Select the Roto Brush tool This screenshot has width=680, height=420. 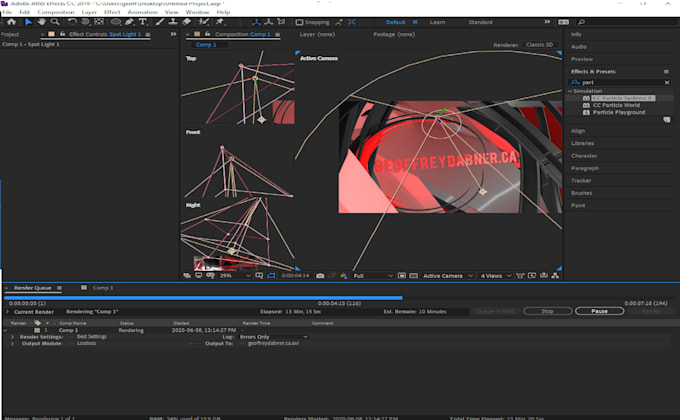point(203,22)
